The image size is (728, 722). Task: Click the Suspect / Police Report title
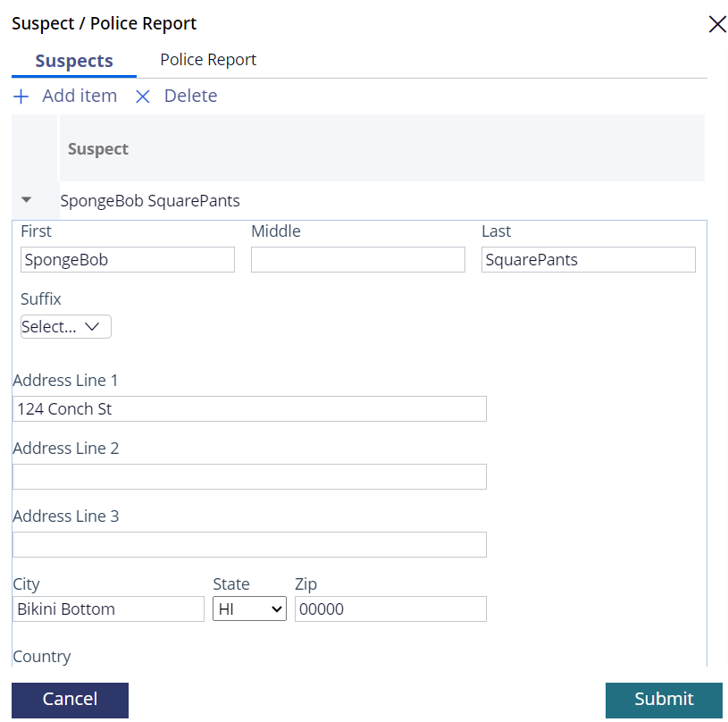(104, 24)
